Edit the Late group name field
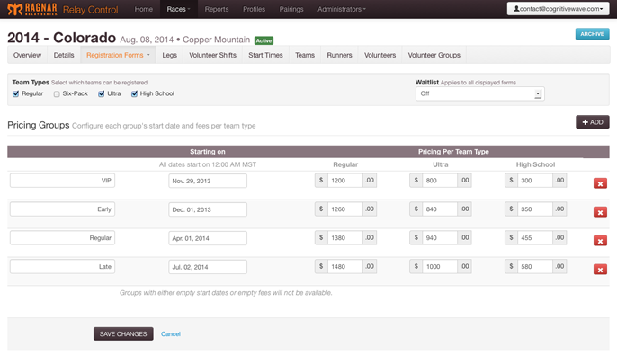 [63, 267]
